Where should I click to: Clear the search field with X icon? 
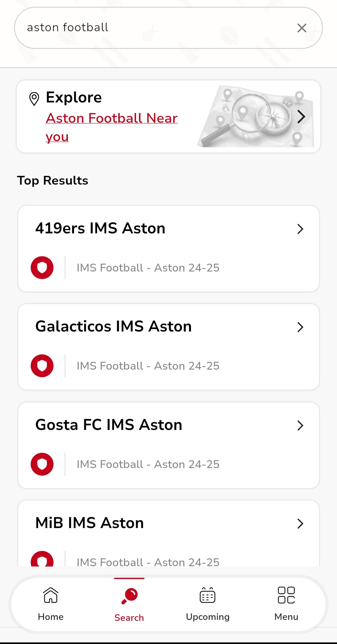point(302,28)
